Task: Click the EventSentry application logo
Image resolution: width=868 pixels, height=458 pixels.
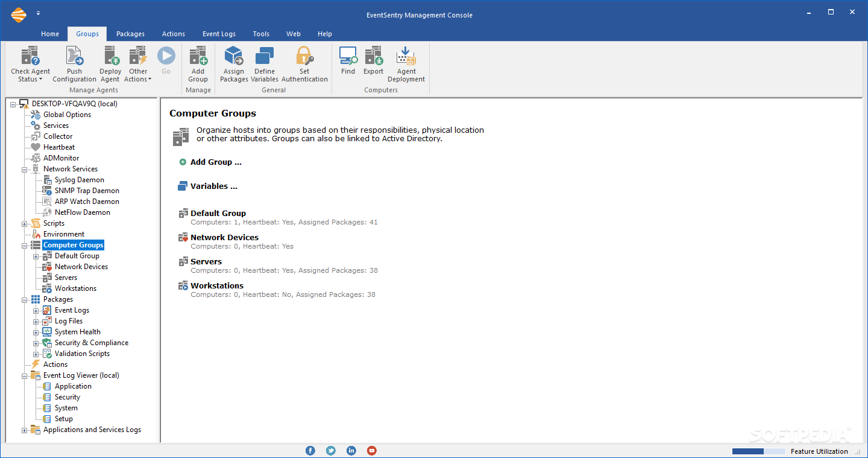Action: point(19,14)
